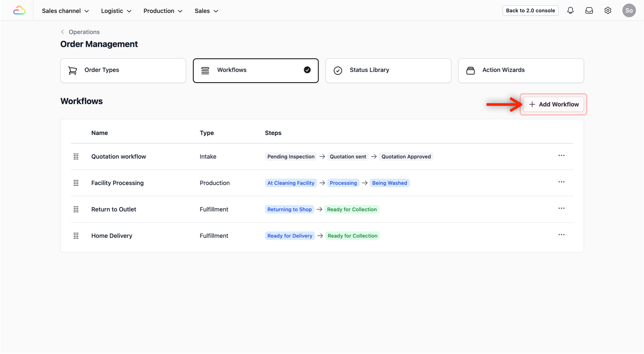
Task: Click the Add Workflow button
Action: coord(553,105)
